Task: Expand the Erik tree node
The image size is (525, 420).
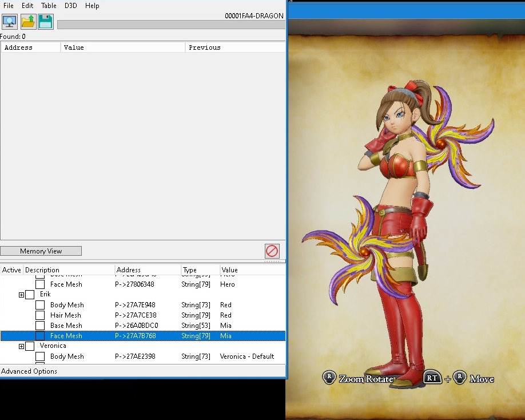Action: click(x=21, y=295)
